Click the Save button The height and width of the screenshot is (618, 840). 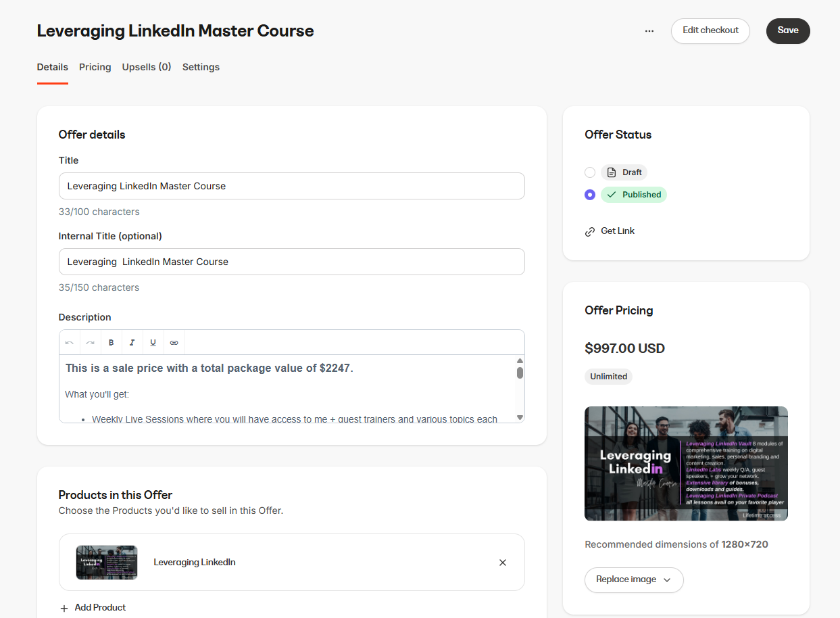pyautogui.click(x=787, y=30)
